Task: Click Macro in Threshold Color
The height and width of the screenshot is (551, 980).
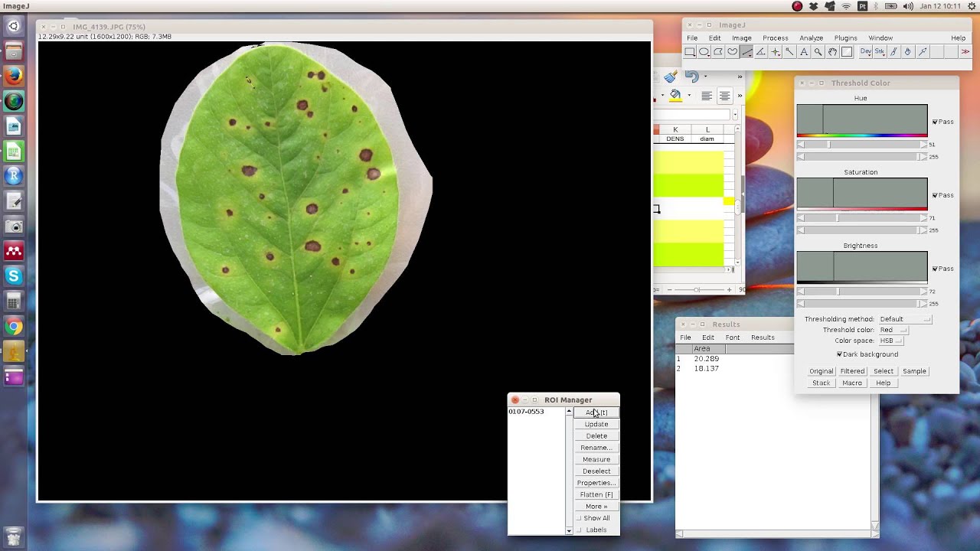Action: click(852, 383)
